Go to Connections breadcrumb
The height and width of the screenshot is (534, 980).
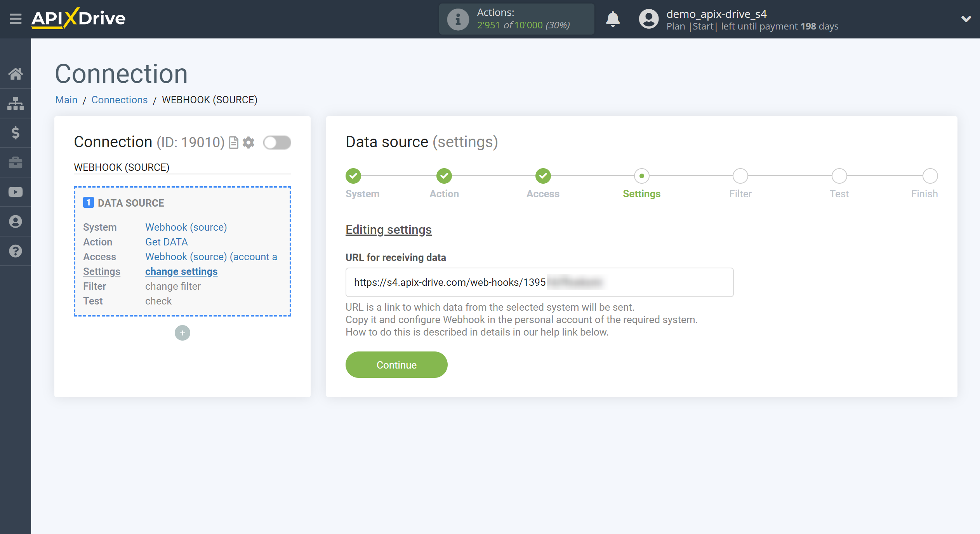click(x=120, y=100)
